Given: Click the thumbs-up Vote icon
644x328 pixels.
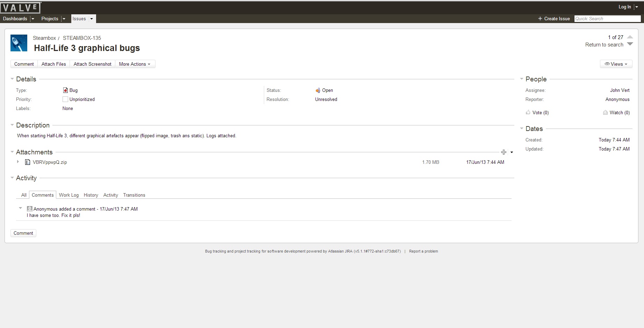Looking at the screenshot, I should tap(528, 112).
